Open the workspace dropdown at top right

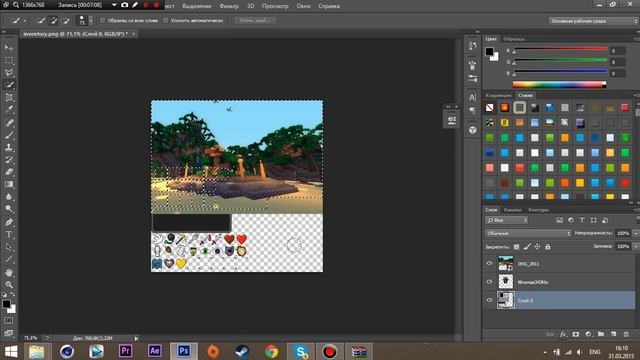tap(593, 21)
